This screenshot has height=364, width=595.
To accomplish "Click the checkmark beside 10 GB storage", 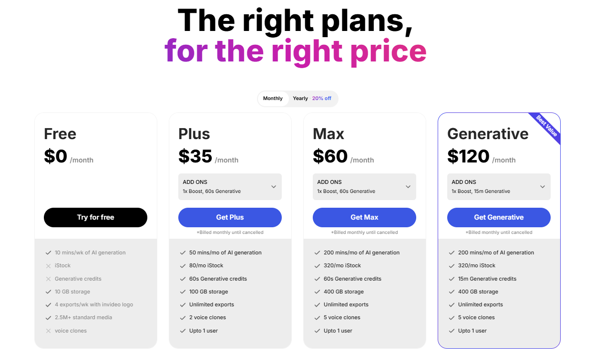I will pyautogui.click(x=48, y=292).
